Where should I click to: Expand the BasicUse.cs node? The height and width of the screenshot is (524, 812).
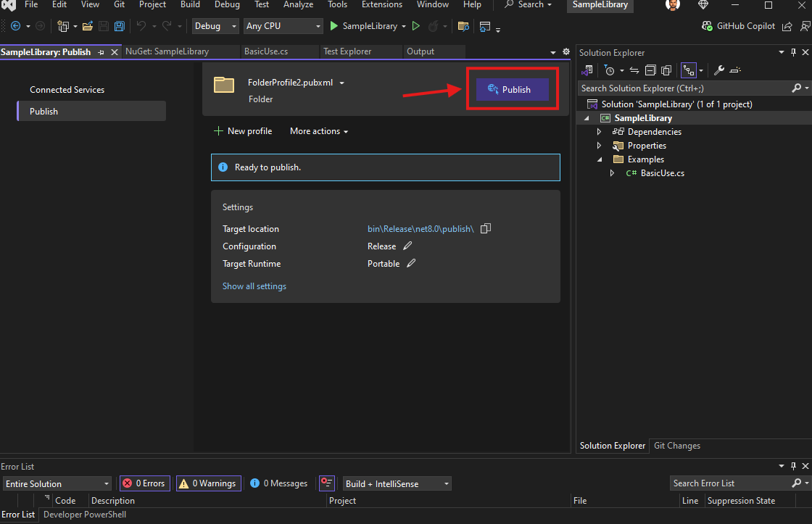pyautogui.click(x=612, y=173)
